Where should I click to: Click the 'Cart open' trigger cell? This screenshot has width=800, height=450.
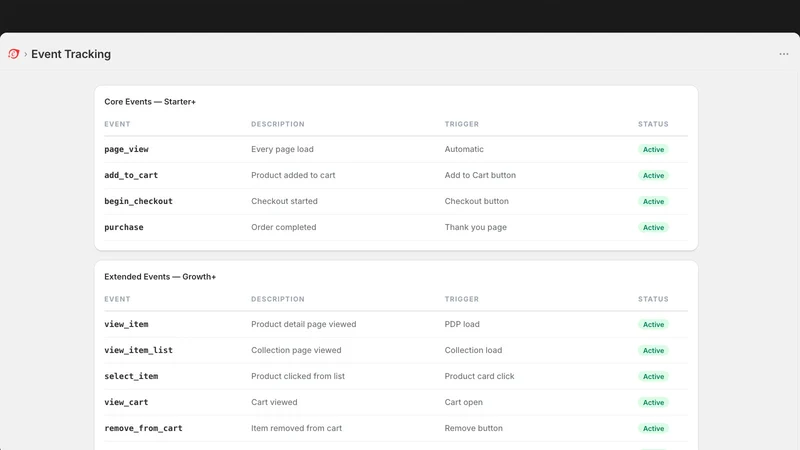click(x=463, y=402)
